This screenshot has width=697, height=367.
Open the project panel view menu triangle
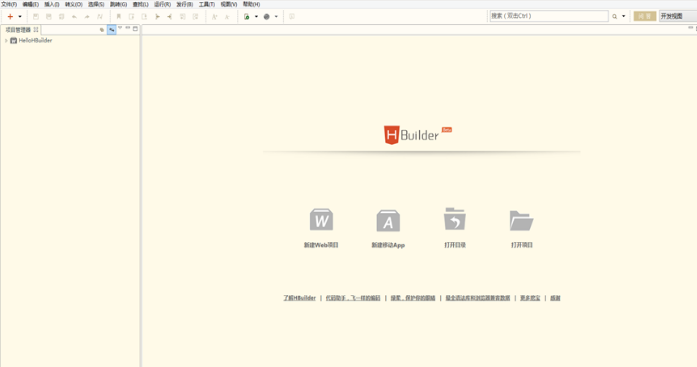pyautogui.click(x=120, y=28)
